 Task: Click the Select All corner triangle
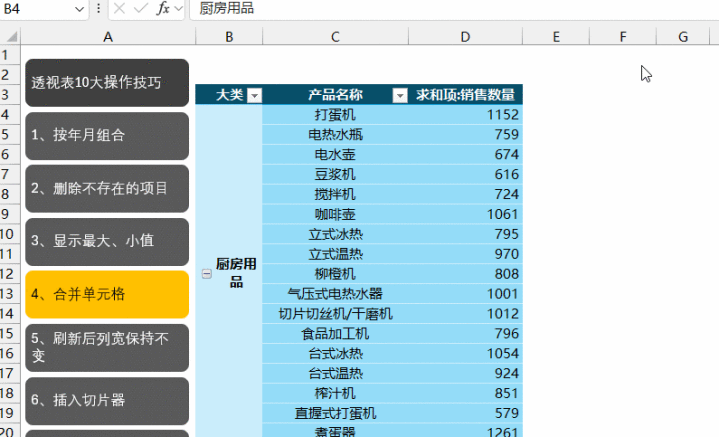[x=10, y=37]
